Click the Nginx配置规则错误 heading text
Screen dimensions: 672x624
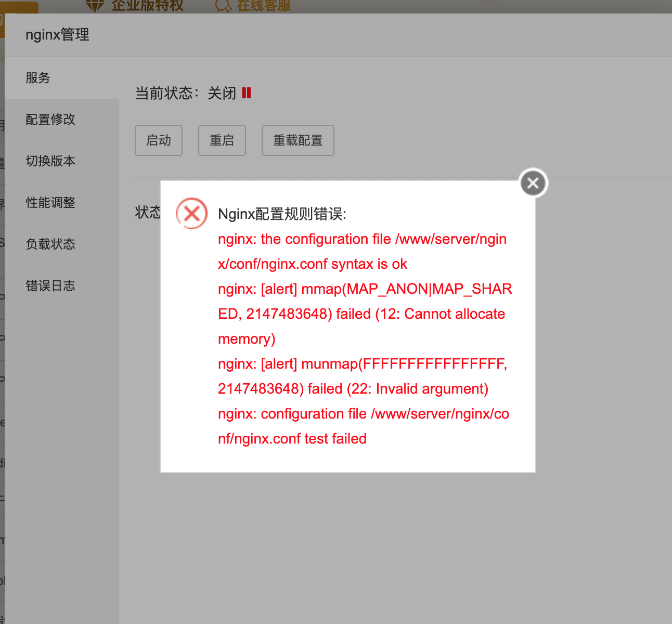click(x=282, y=214)
